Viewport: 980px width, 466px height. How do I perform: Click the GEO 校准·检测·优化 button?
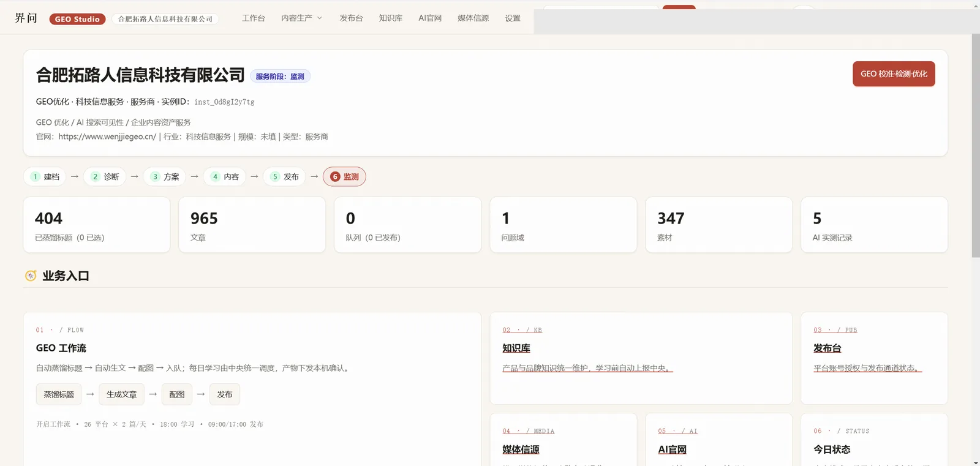(894, 73)
